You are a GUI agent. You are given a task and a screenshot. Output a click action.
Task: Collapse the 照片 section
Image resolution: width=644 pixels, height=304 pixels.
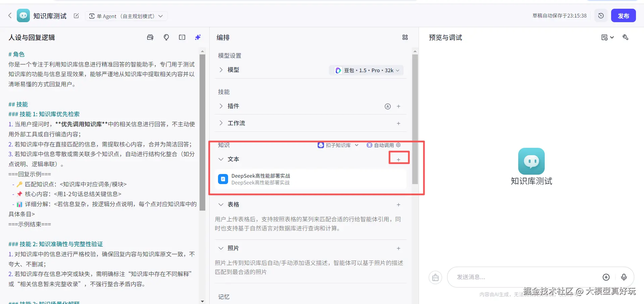pyautogui.click(x=221, y=248)
